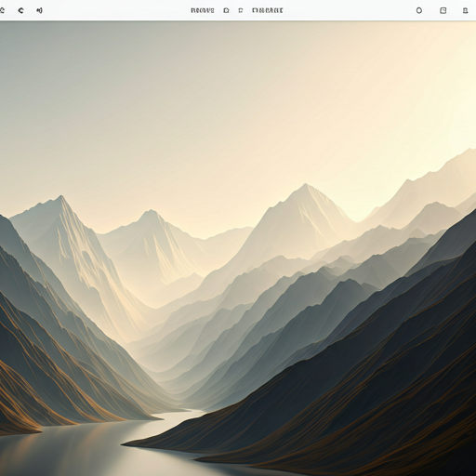Click the circle icon in the right toolbar group
Image resolution: width=476 pixels, height=476 pixels.
click(x=419, y=10)
